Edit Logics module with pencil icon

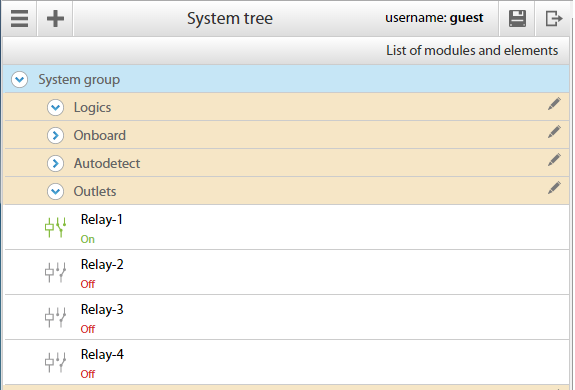(x=554, y=104)
